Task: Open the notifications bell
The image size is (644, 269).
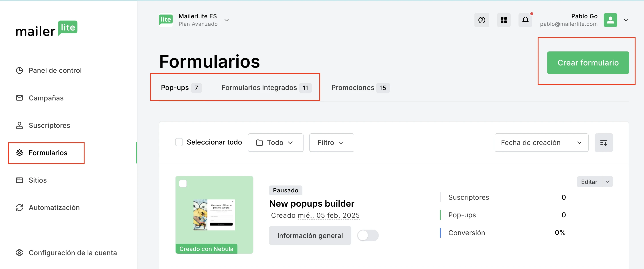Action: (x=525, y=20)
